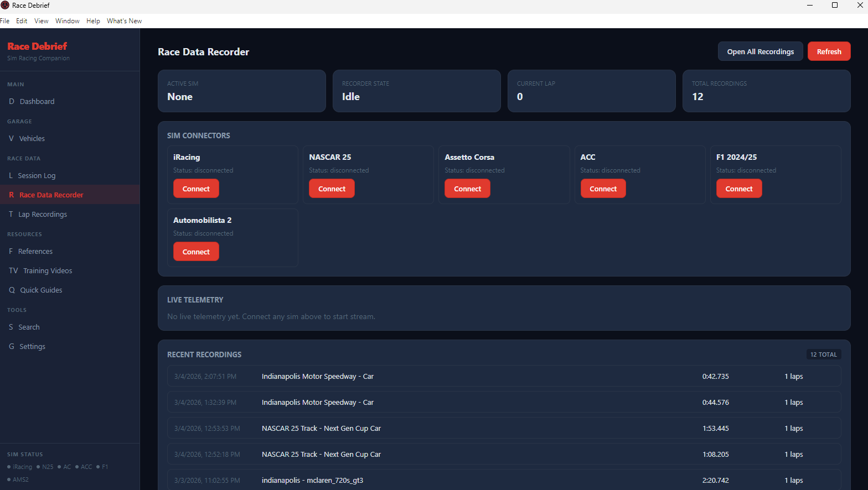Click the no live telemetry message
The height and width of the screenshot is (490, 868).
click(x=271, y=316)
